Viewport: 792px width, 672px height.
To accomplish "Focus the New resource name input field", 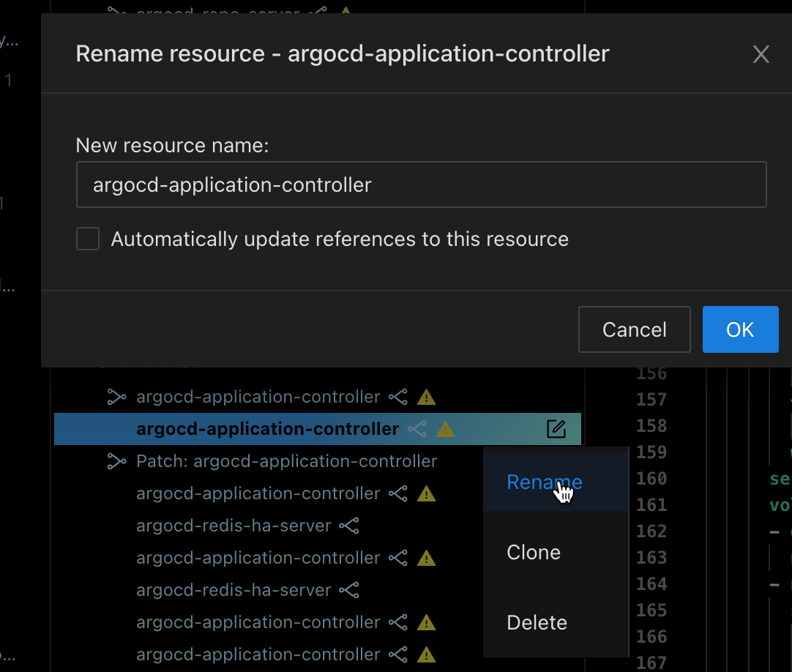I will (x=422, y=184).
